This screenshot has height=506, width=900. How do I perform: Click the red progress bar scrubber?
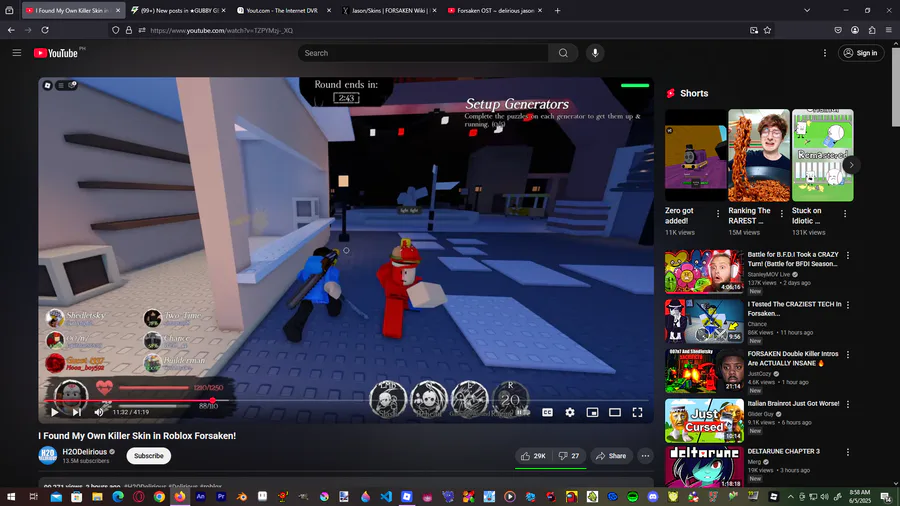click(x=212, y=400)
